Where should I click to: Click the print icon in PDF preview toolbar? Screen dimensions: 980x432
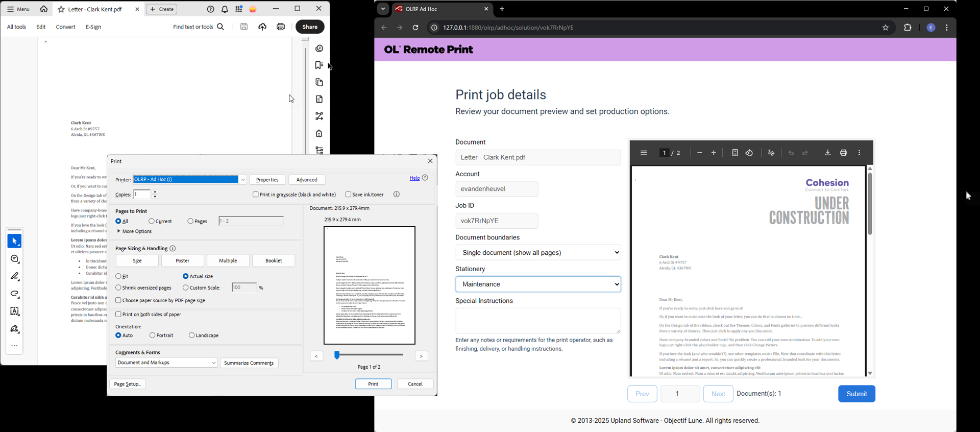(843, 153)
